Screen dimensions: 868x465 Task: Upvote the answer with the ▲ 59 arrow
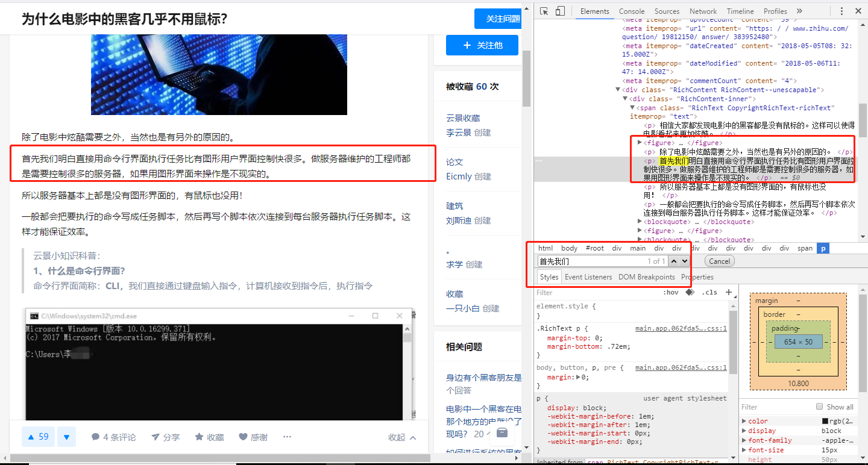[38, 437]
